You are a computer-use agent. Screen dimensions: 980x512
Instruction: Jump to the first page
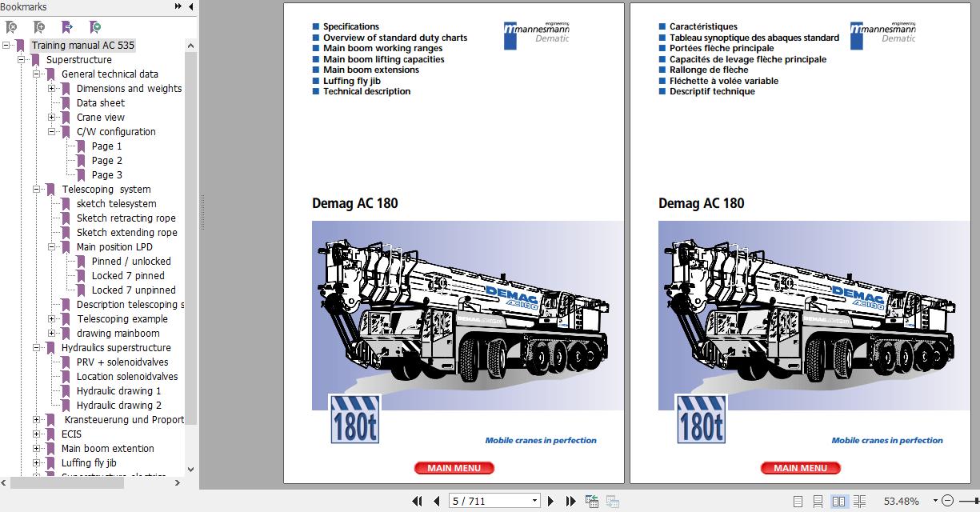[418, 500]
